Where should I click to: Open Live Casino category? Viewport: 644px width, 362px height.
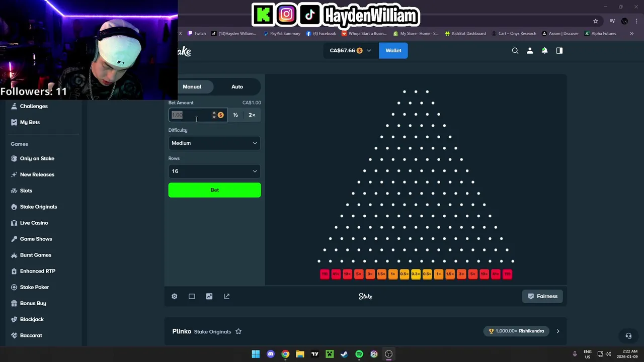(x=34, y=223)
